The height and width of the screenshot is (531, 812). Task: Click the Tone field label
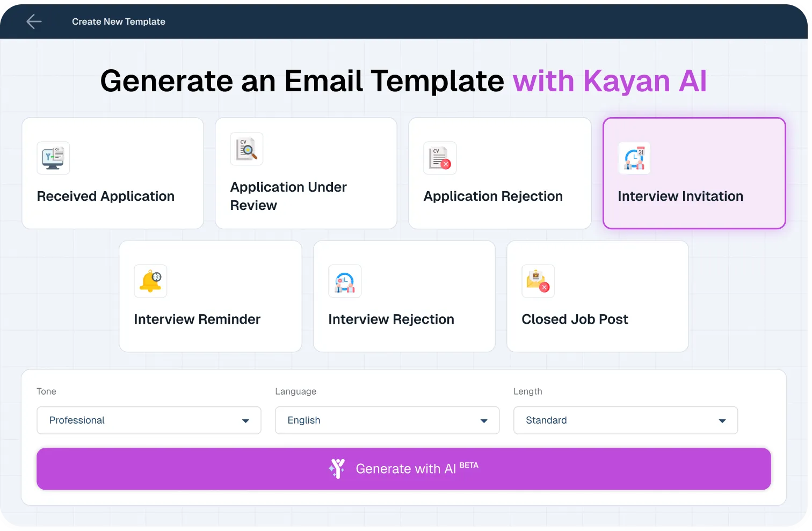click(x=46, y=391)
